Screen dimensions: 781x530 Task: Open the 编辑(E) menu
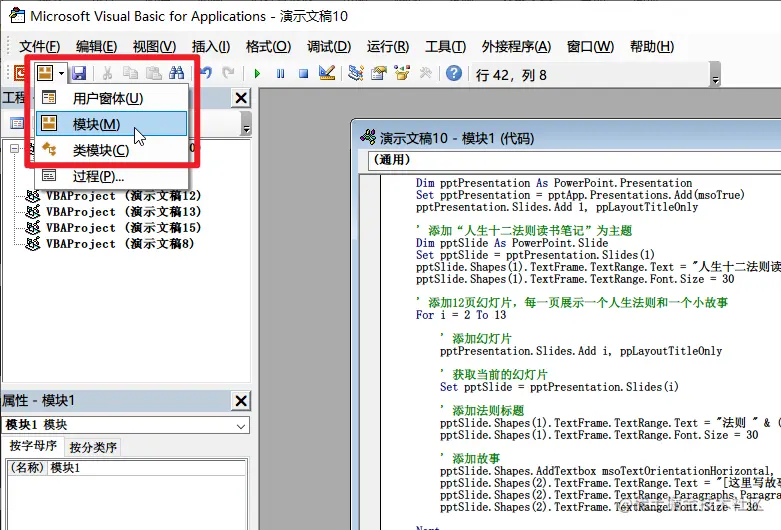point(96,46)
